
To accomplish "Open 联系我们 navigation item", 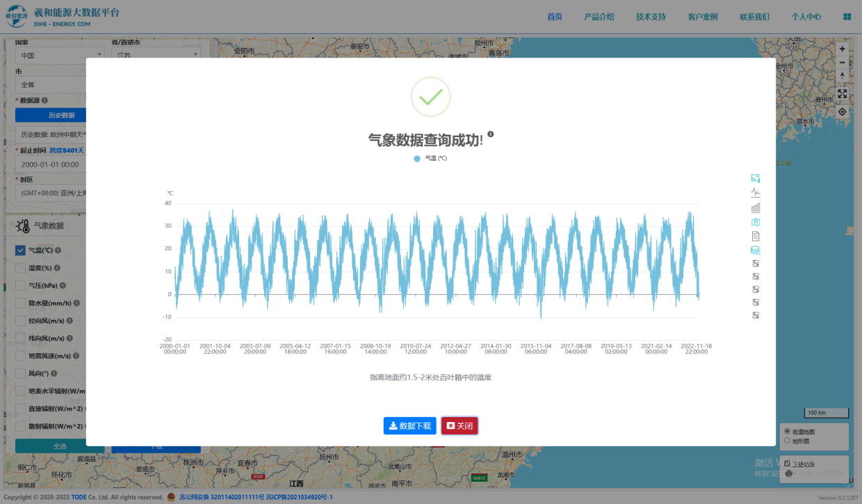I will [x=754, y=17].
